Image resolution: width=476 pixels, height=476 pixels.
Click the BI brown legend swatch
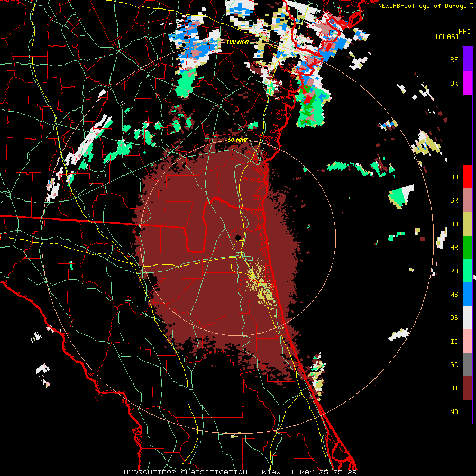[x=467, y=388]
